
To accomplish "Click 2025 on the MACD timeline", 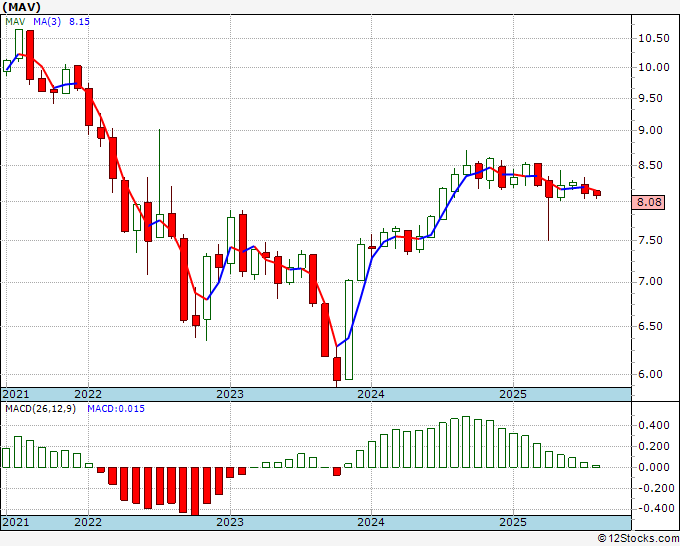I will tap(513, 522).
